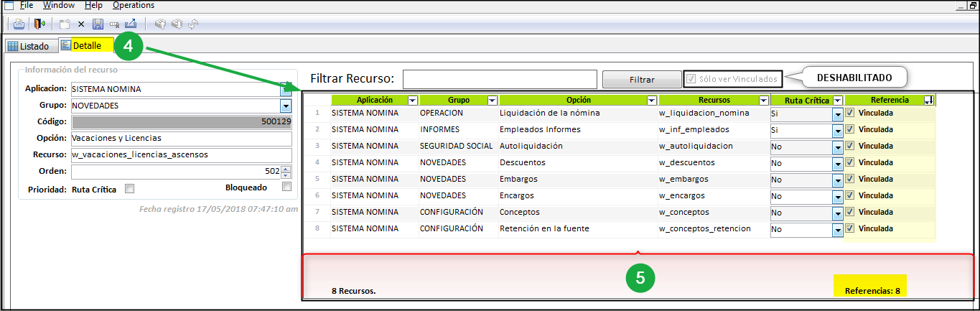Click the export arrow toolbar icon
This screenshot has height=311, width=980.
131,24
